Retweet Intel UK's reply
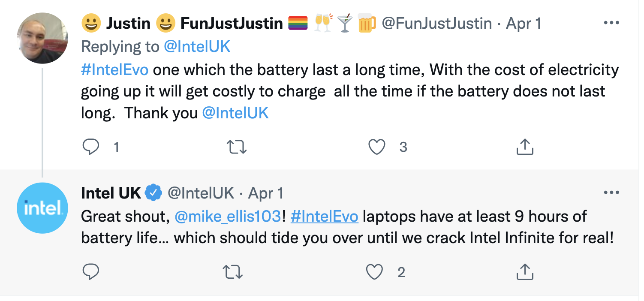Image resolution: width=644 pixels, height=301 pixels. pos(234,272)
